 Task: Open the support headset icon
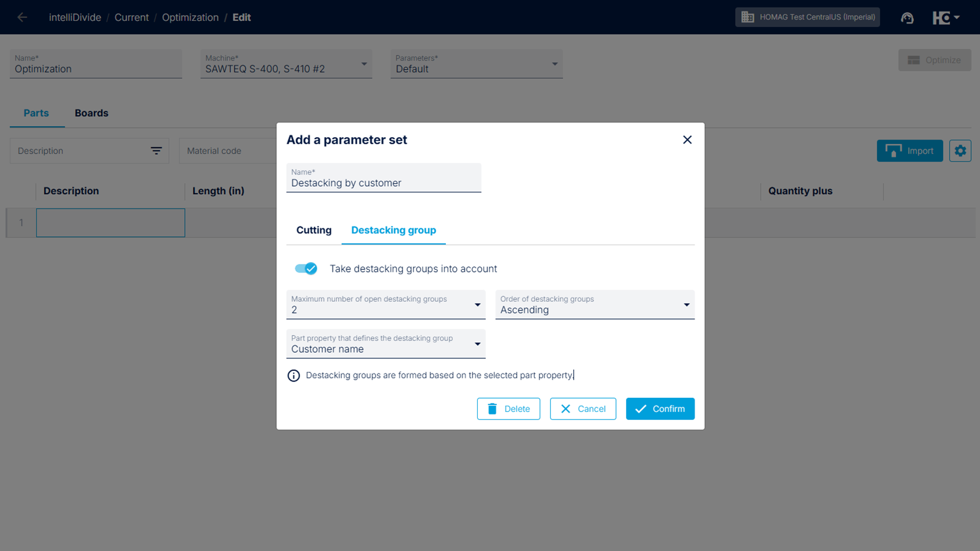[x=907, y=18]
